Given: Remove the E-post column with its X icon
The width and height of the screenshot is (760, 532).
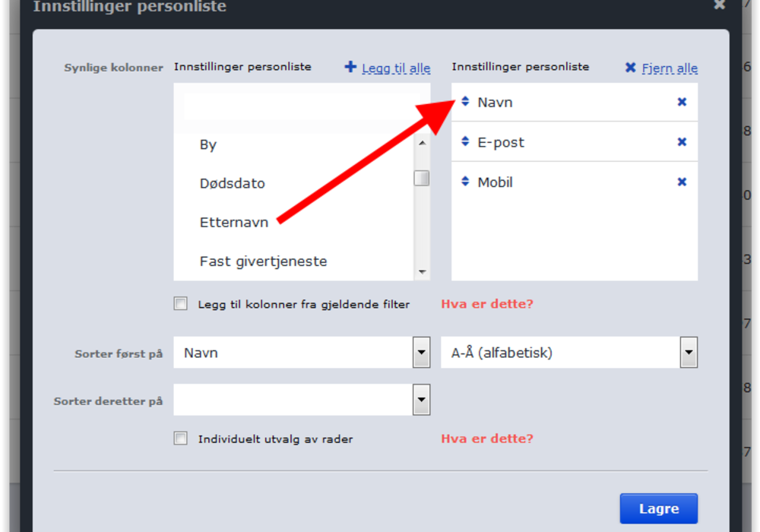Looking at the screenshot, I should tap(682, 142).
